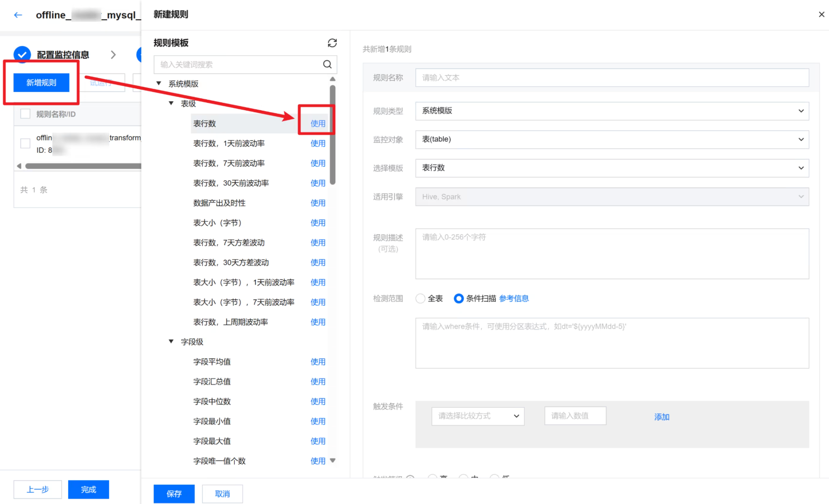Use the 字段唯一值个数 template

(318, 461)
